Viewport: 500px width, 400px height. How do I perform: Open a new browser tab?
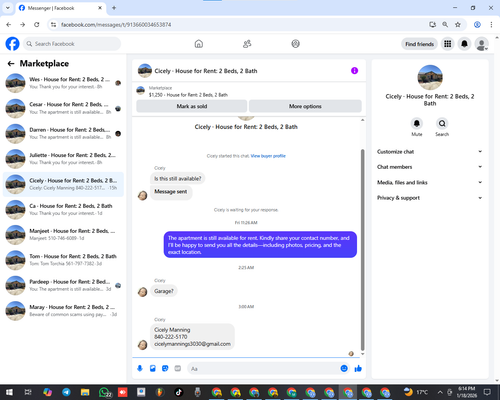click(114, 8)
